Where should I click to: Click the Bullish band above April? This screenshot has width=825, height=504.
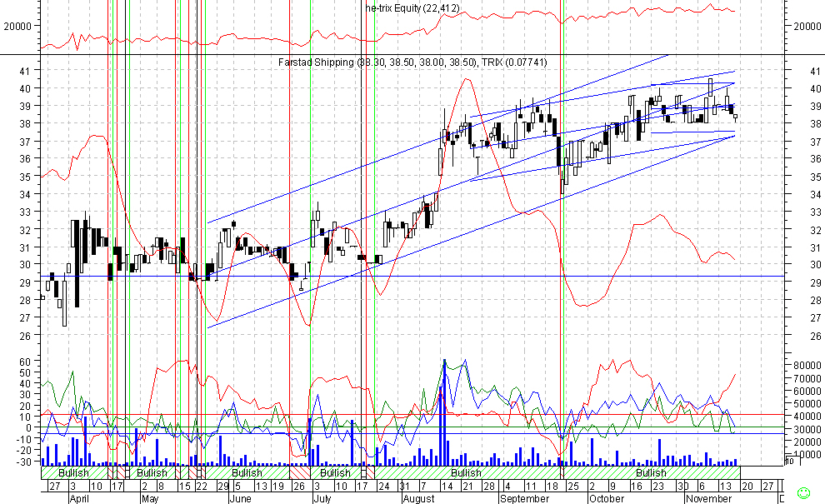(x=74, y=472)
